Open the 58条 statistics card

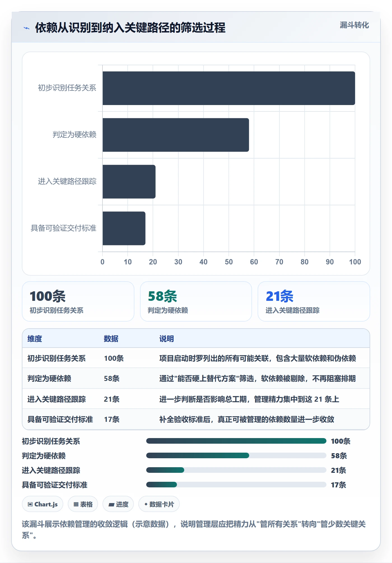(196, 301)
